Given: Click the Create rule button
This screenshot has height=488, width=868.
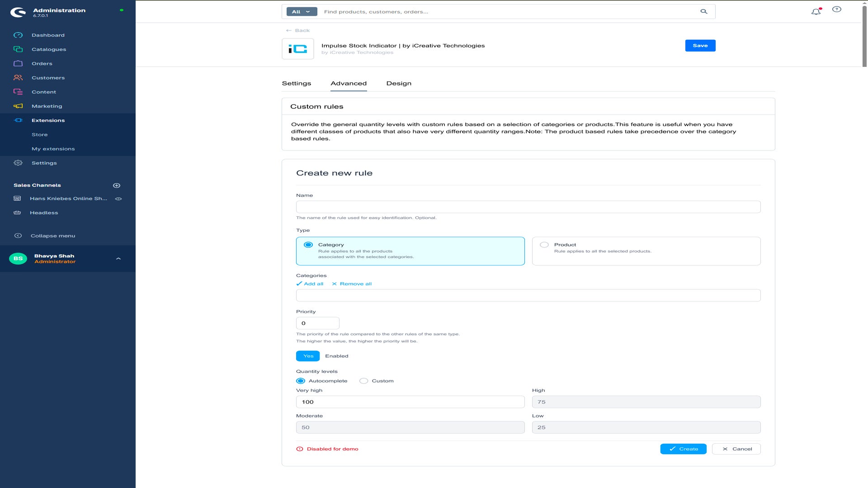Looking at the screenshot, I should [x=683, y=449].
